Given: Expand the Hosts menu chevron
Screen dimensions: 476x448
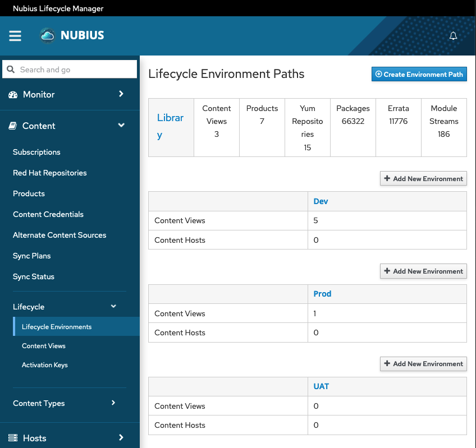Looking at the screenshot, I should [x=121, y=437].
